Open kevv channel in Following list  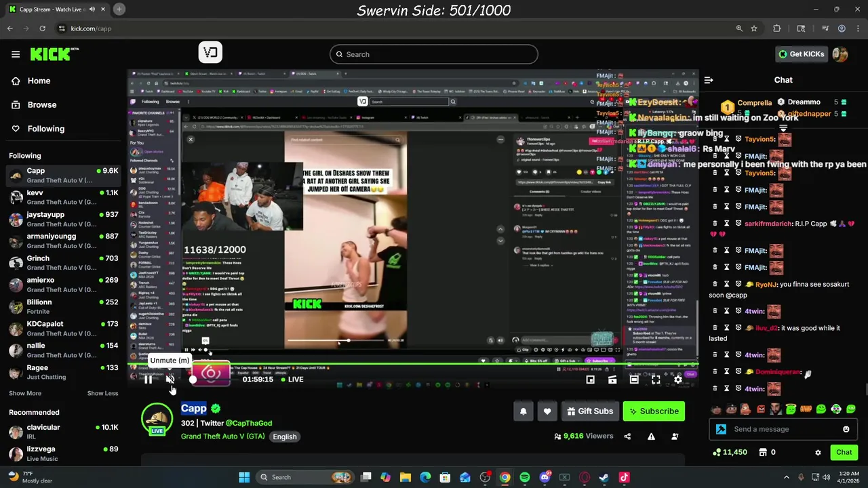tap(63, 197)
